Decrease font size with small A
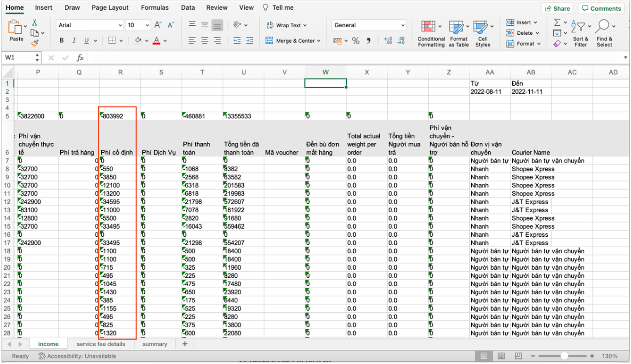This screenshot has height=364, width=631. pyautogui.click(x=171, y=25)
